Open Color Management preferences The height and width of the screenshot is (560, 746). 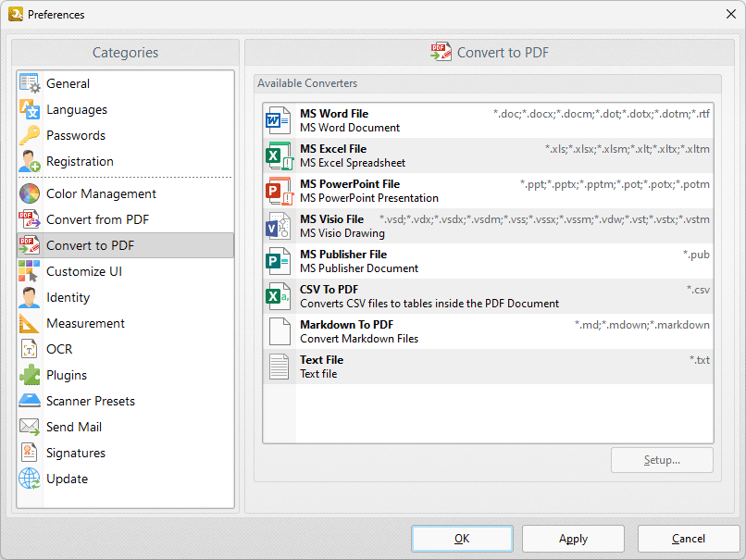click(101, 194)
